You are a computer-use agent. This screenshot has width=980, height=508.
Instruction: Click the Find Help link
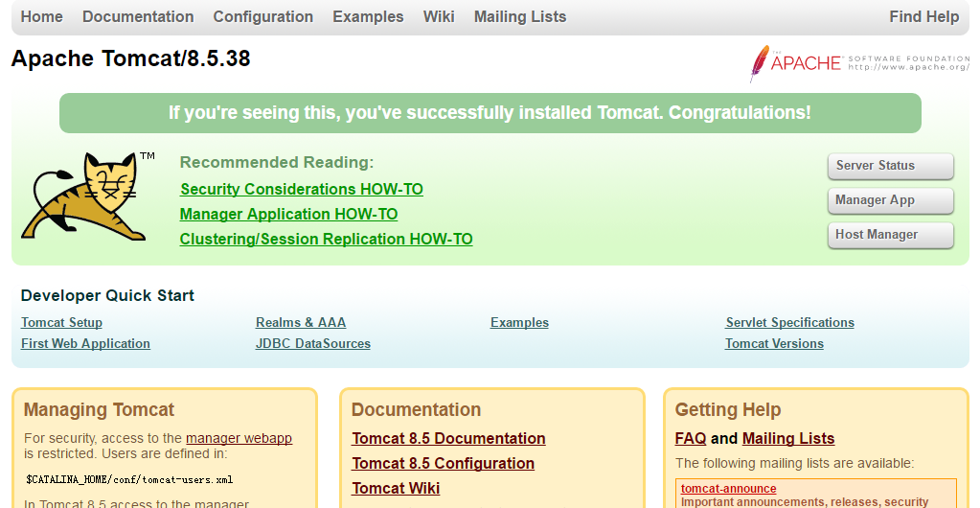(923, 16)
